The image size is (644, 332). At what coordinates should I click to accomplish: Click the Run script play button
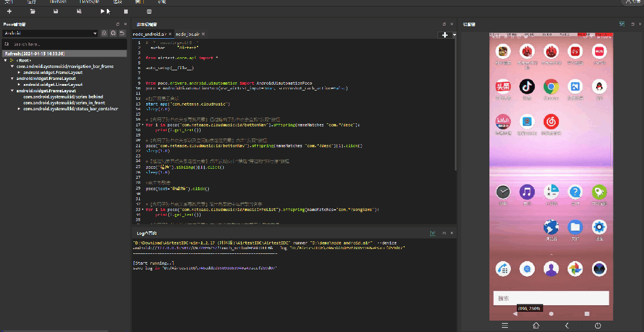[x=103, y=11]
